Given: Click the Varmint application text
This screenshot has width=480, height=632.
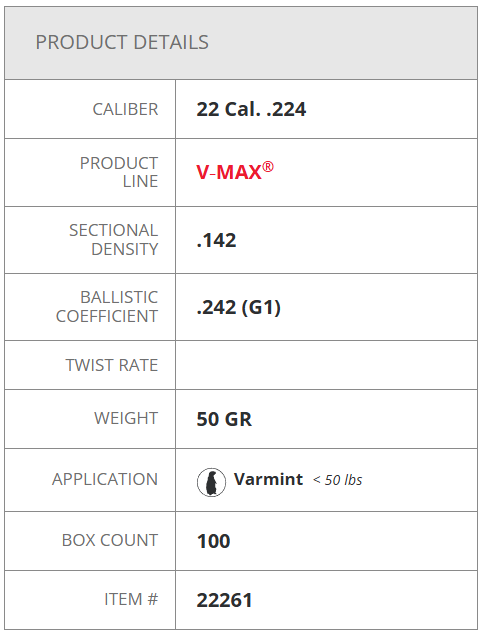Looking at the screenshot, I should pyautogui.click(x=268, y=479).
